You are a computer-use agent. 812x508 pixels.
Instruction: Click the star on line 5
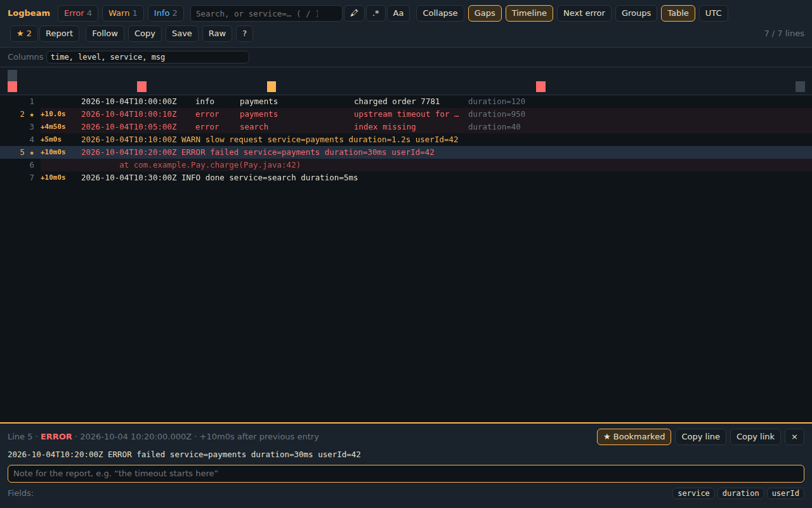(32, 152)
